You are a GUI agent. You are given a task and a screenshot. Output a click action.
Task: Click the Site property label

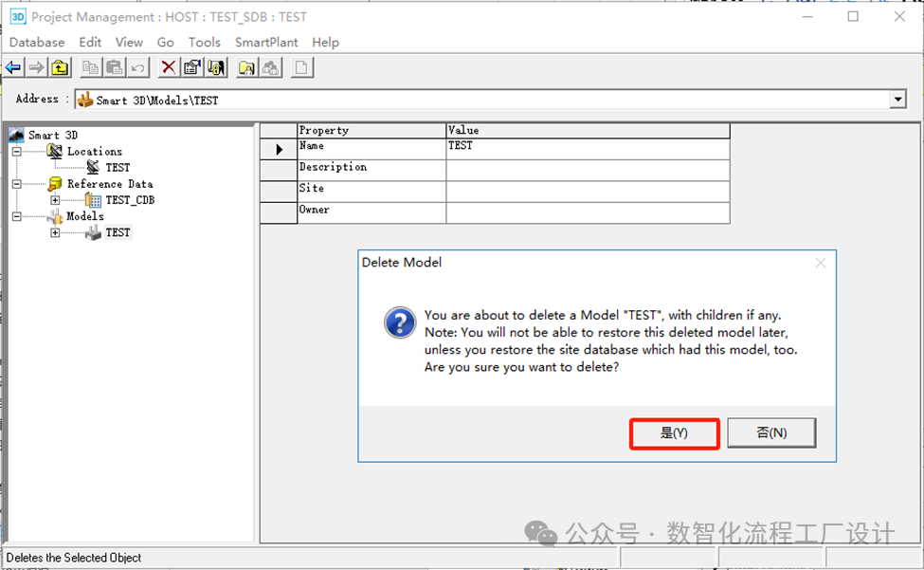point(312,189)
